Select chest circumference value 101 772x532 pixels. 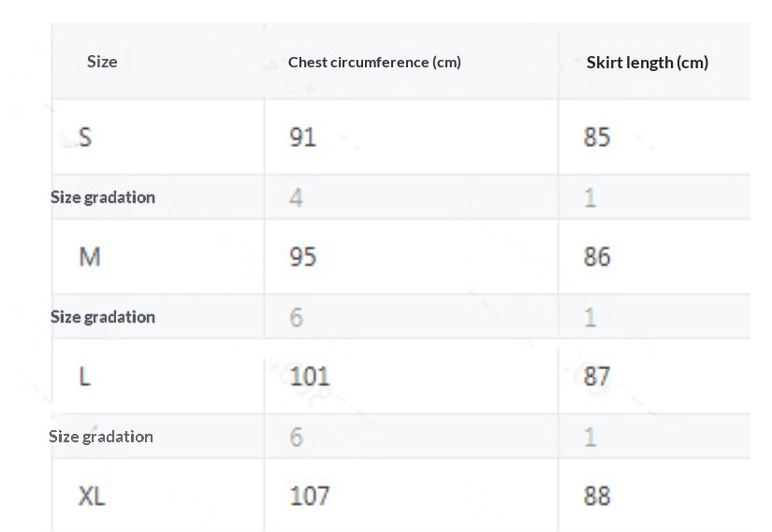[x=309, y=377]
